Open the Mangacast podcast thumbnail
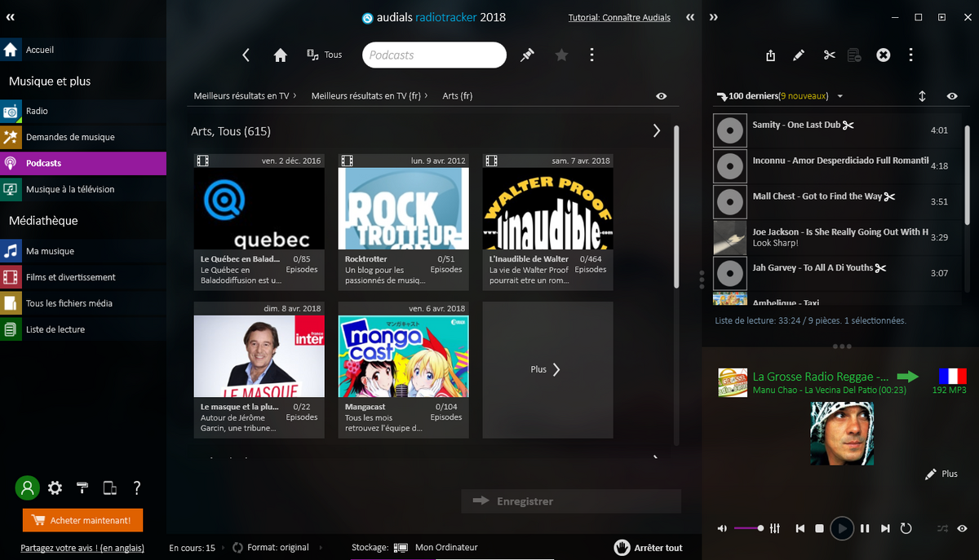Viewport: 979px width, 560px height. click(x=403, y=356)
